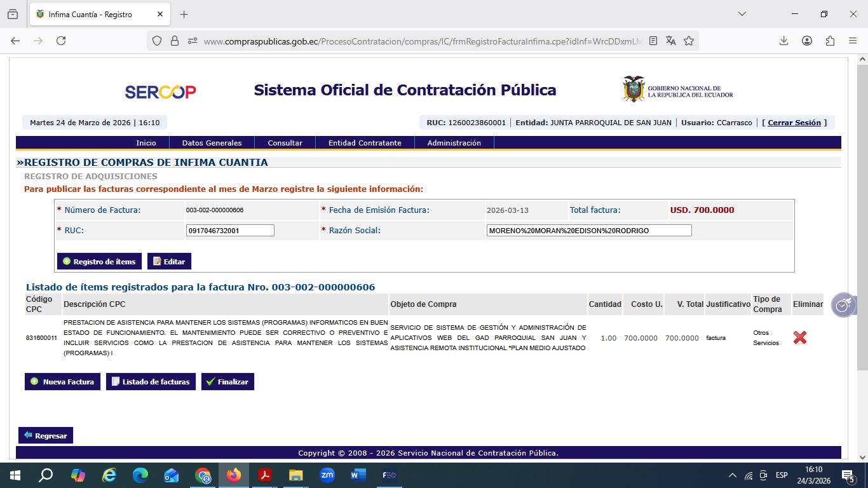868x488 pixels.
Task: Open the translate page icon in address bar
Action: point(671,41)
